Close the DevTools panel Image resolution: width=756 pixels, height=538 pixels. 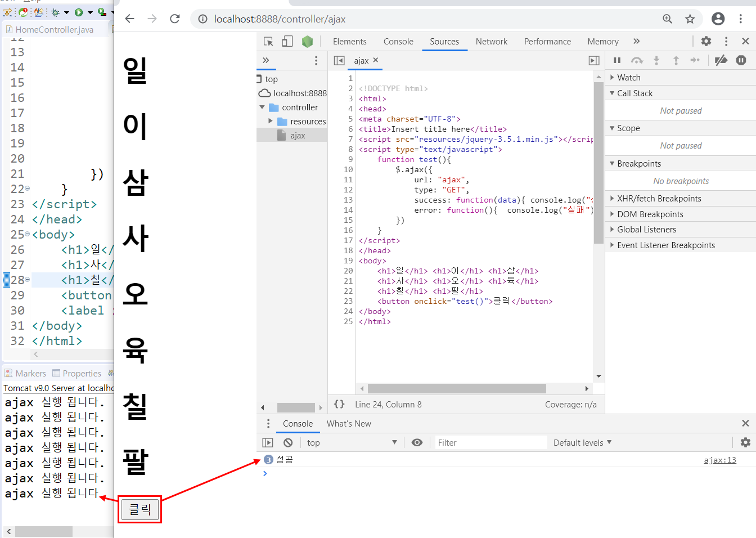(x=745, y=41)
